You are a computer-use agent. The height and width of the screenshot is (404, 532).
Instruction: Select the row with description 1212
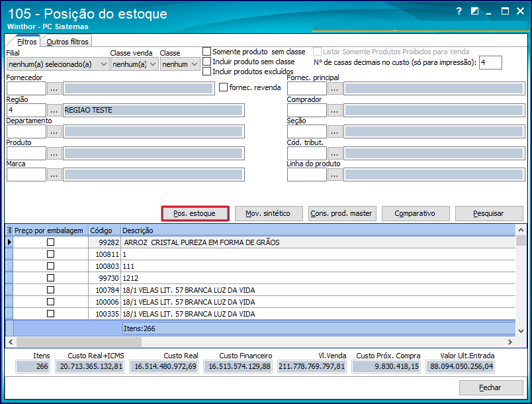260,278
